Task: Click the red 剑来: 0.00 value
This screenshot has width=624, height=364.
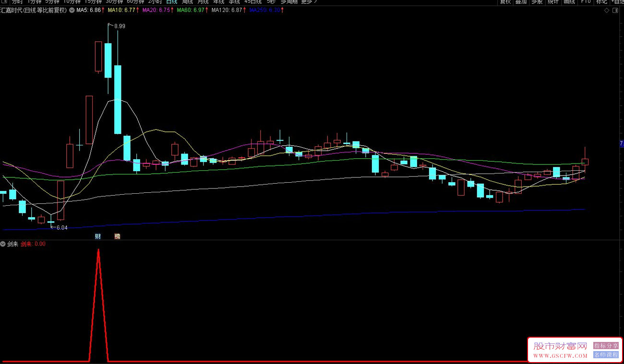Action: [x=33, y=244]
